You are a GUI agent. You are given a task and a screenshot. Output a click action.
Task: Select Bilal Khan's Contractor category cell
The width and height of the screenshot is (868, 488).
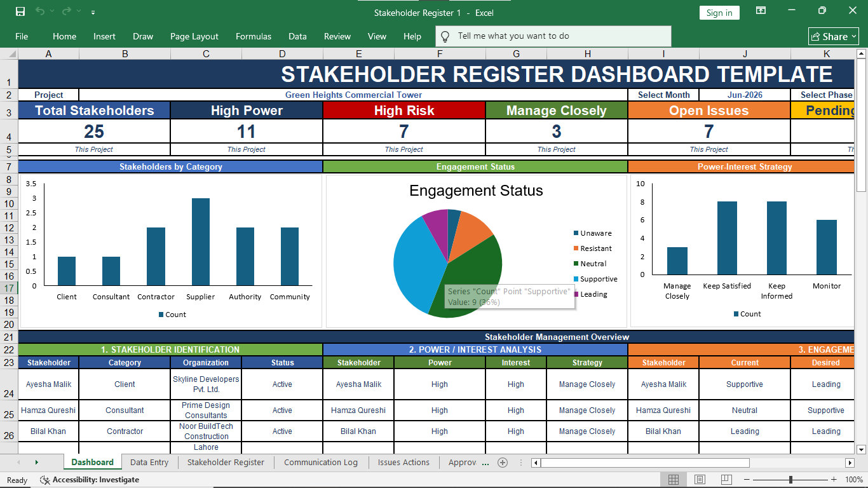(x=125, y=431)
